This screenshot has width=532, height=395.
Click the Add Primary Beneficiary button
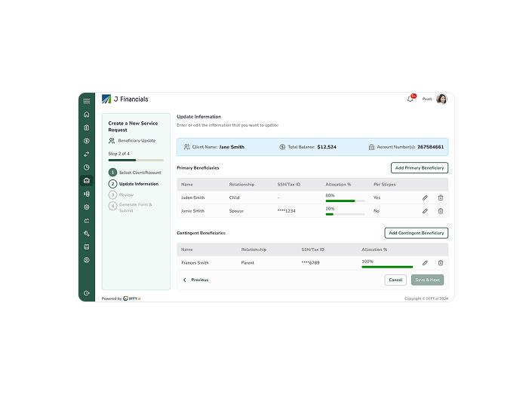pyautogui.click(x=419, y=168)
